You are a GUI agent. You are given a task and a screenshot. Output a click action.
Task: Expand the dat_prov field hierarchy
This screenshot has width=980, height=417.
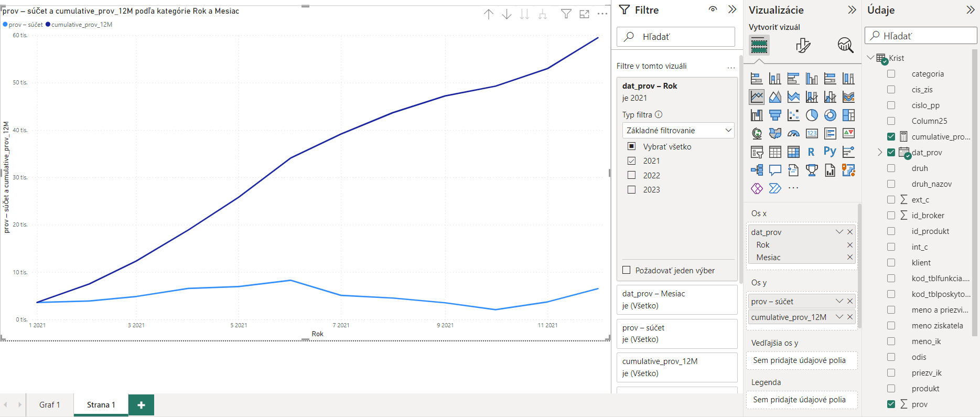880,153
